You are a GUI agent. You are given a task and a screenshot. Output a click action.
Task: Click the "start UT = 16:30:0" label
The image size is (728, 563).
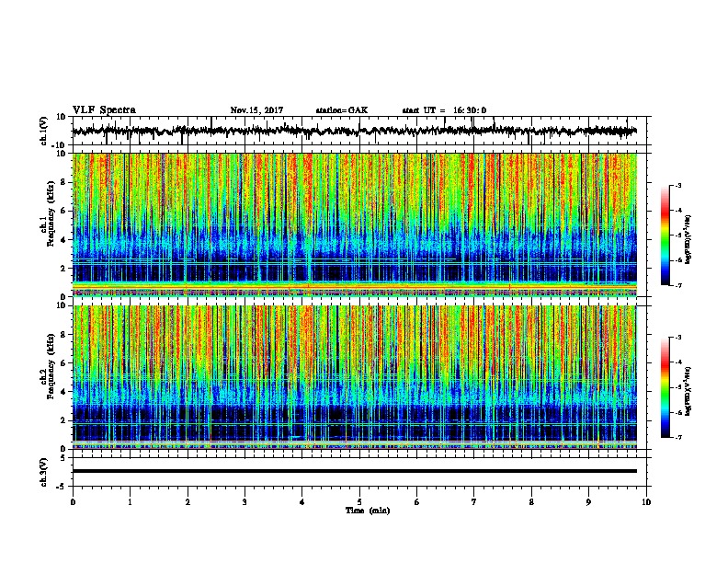(444, 110)
